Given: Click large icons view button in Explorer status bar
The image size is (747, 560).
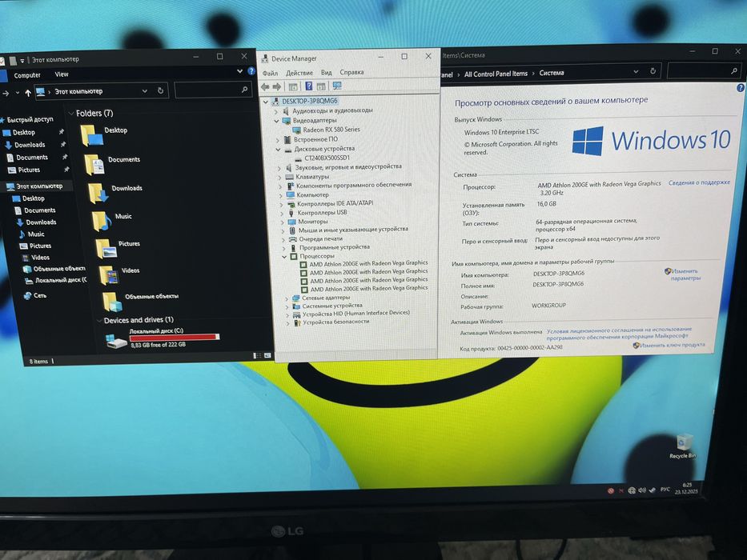Looking at the screenshot, I should [267, 356].
